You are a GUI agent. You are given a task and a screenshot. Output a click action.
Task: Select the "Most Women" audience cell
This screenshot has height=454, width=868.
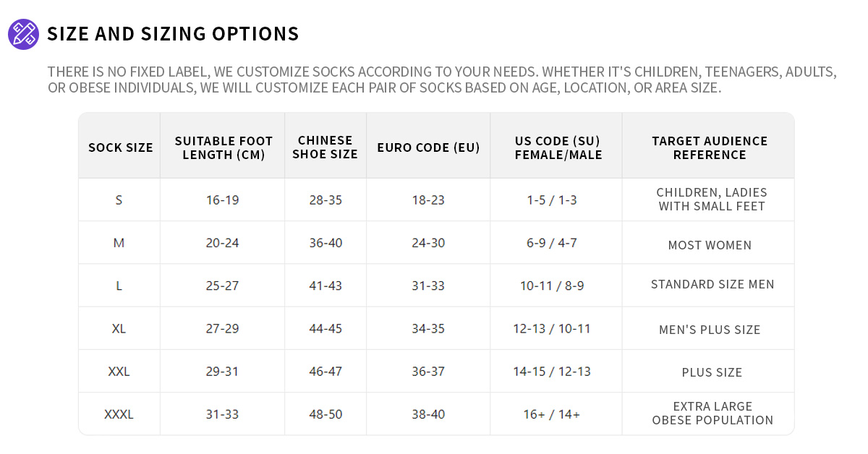pyautogui.click(x=709, y=245)
